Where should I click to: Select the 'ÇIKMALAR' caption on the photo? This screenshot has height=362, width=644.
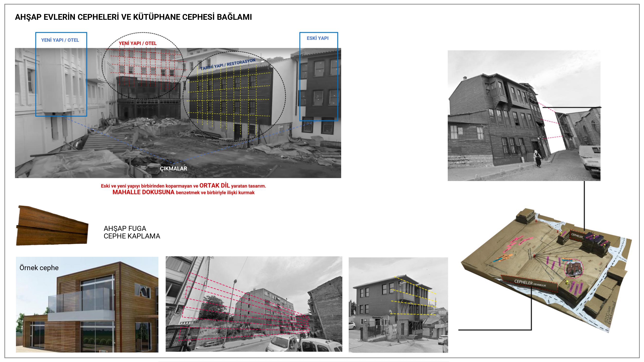click(x=174, y=169)
